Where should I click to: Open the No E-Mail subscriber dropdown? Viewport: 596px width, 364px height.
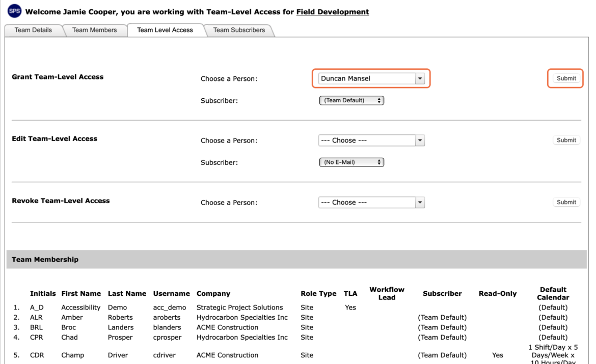coord(351,162)
